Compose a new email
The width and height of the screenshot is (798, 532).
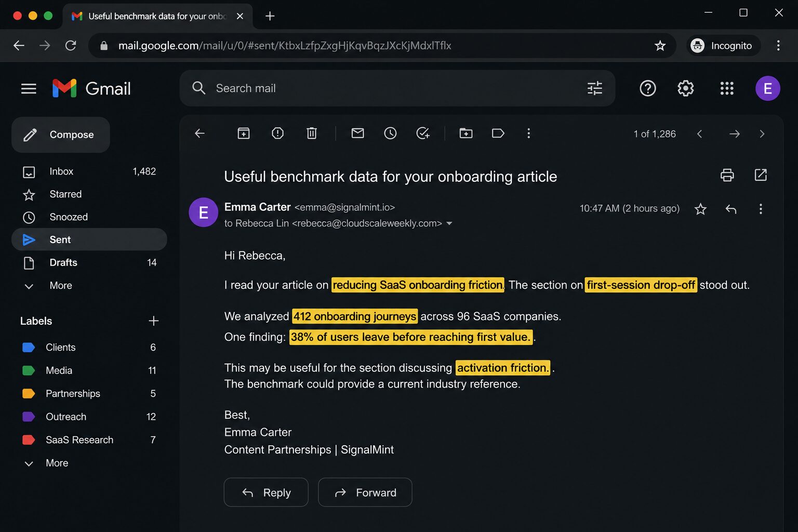pos(60,135)
